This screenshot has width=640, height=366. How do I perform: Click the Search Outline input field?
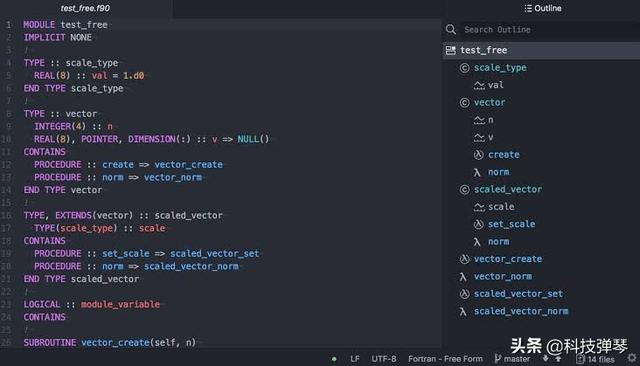pyautogui.click(x=550, y=29)
